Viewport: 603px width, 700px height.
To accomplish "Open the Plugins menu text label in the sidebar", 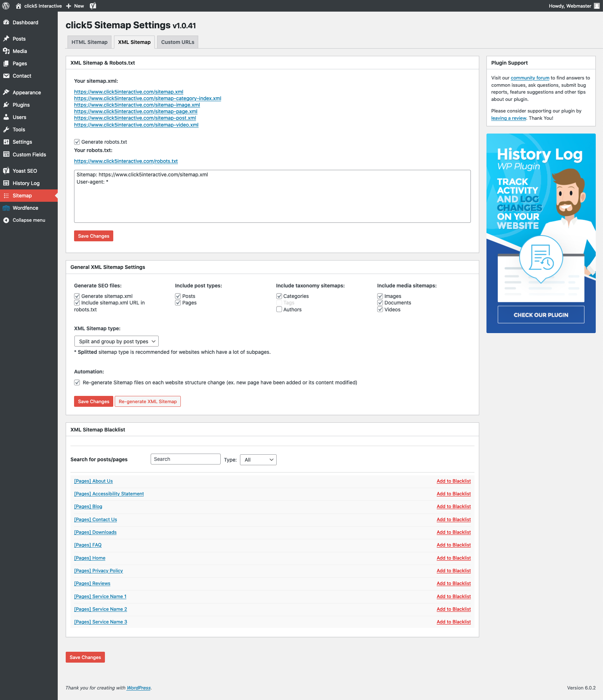I will [21, 105].
